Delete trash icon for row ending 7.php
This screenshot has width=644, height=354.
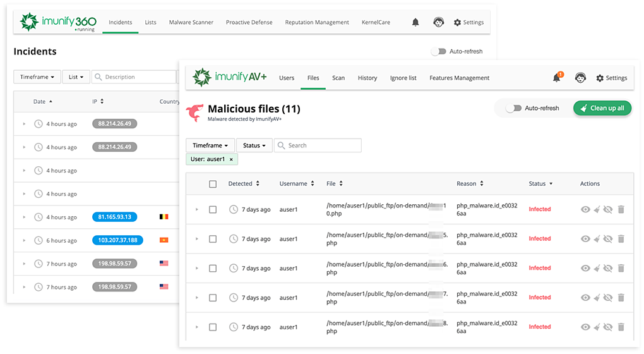[x=621, y=298]
